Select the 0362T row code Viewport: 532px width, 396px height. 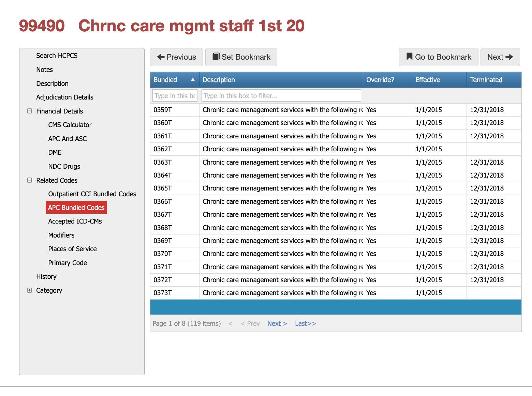(x=163, y=149)
